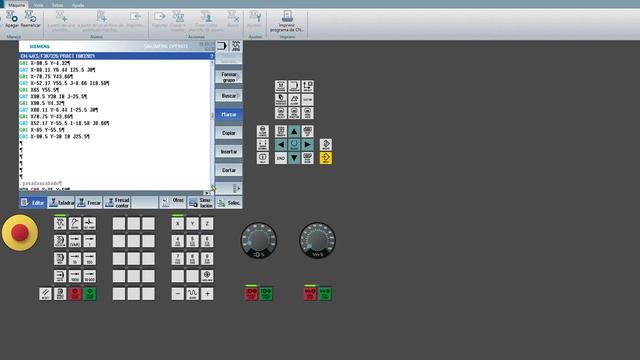This screenshot has width=640, height=360.
Task: Click the green SPINDLE START key
Action: point(266,293)
